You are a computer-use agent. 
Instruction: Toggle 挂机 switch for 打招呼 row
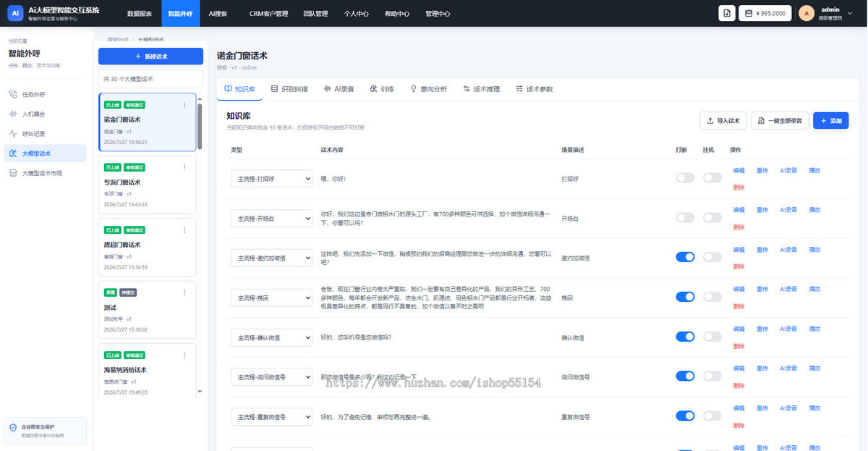point(712,178)
